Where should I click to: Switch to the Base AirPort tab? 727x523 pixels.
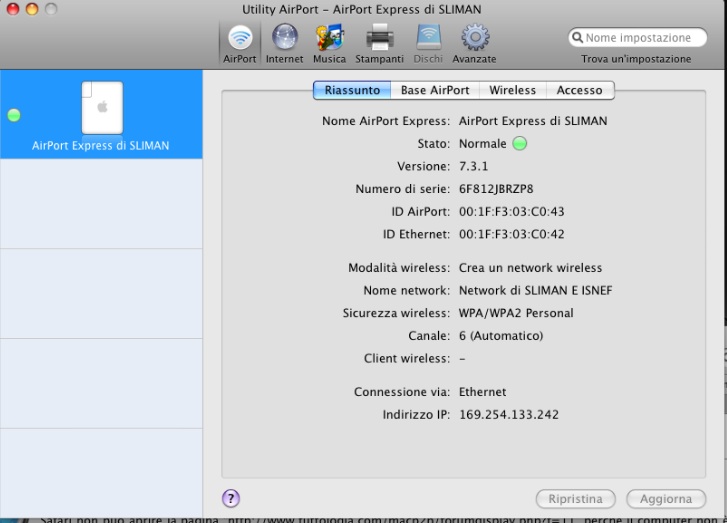coord(435,90)
